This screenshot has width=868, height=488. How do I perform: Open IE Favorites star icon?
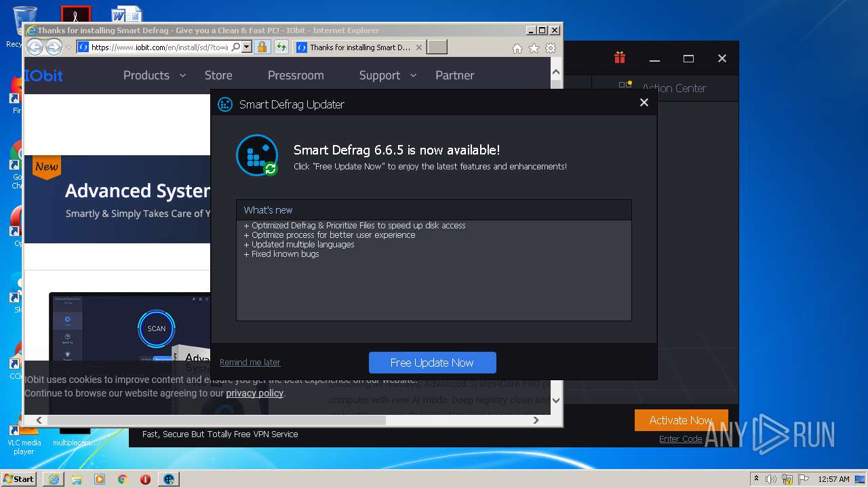click(534, 48)
